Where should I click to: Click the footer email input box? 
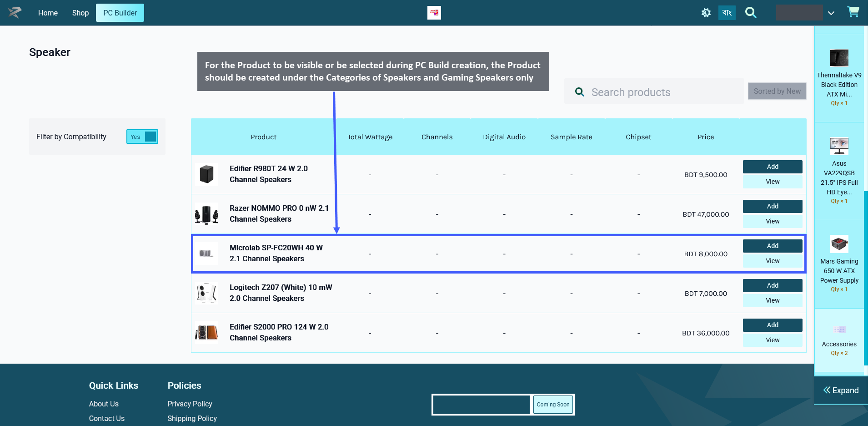(x=481, y=405)
